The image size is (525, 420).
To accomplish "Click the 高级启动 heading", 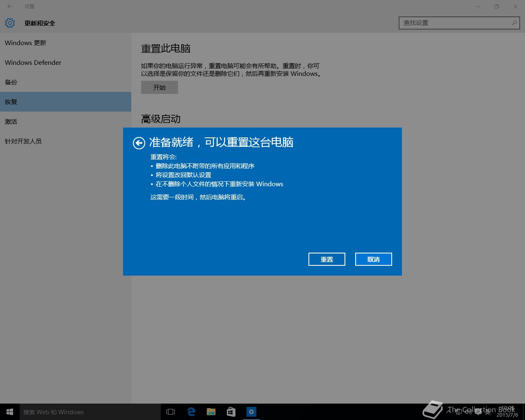I will coord(161,119).
